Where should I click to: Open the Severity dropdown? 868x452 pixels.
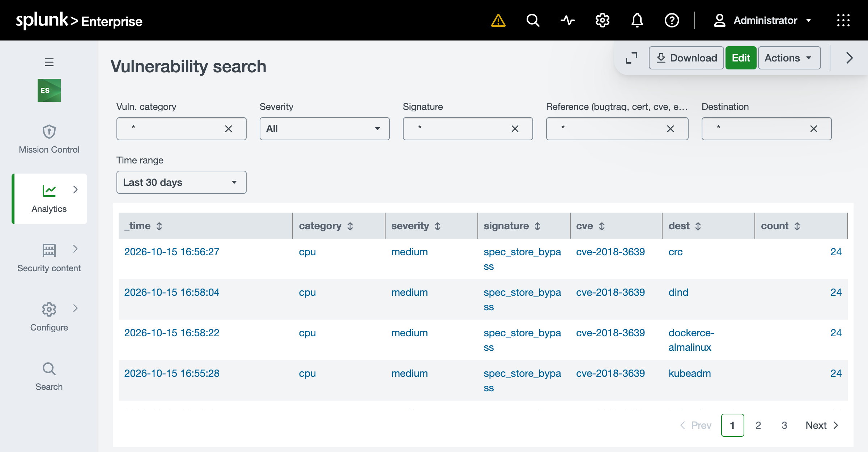click(x=324, y=129)
